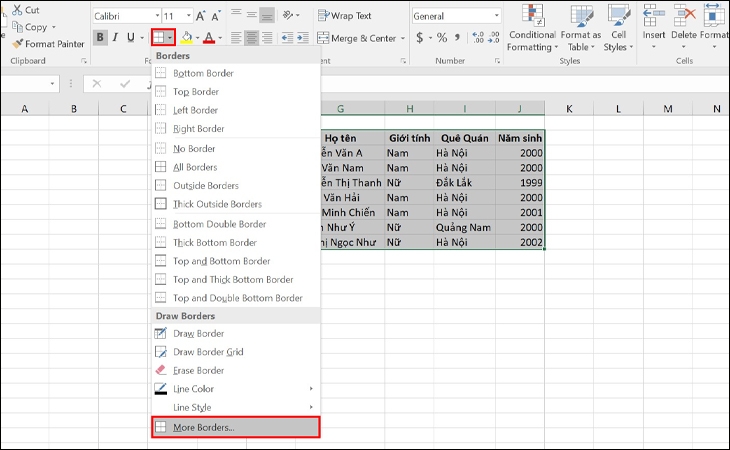
Task: Open More Borders dialog
Action: click(236, 427)
